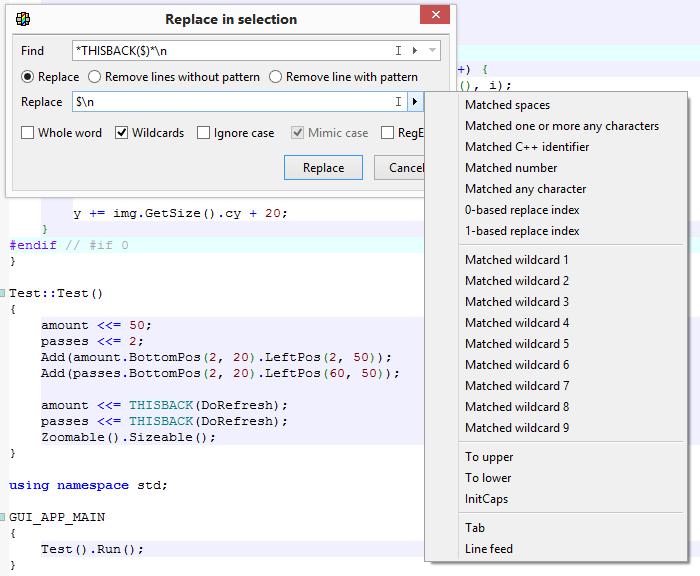Image resolution: width=700 pixels, height=576 pixels.
Task: Toggle the Ignore case checkbox
Action: pos(204,133)
